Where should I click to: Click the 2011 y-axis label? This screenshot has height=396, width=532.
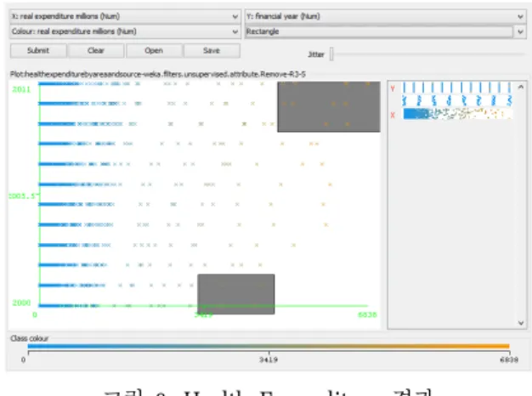(21, 89)
